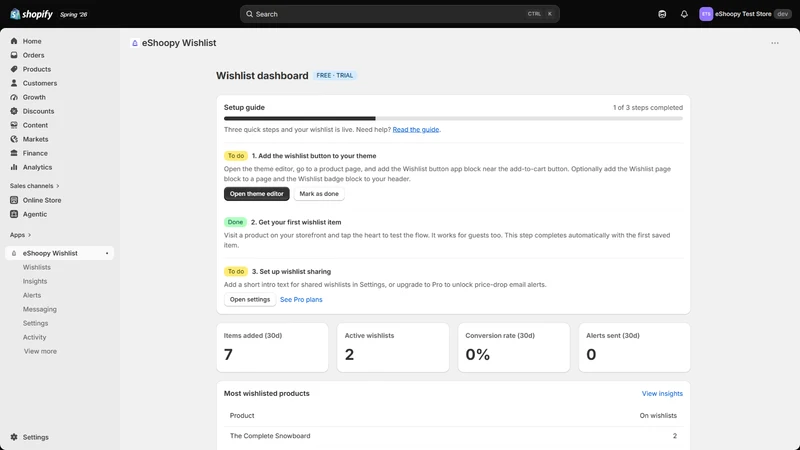Click the app icon beside eShoopy Wishlist title
This screenshot has width=800, height=450.
(x=135, y=43)
